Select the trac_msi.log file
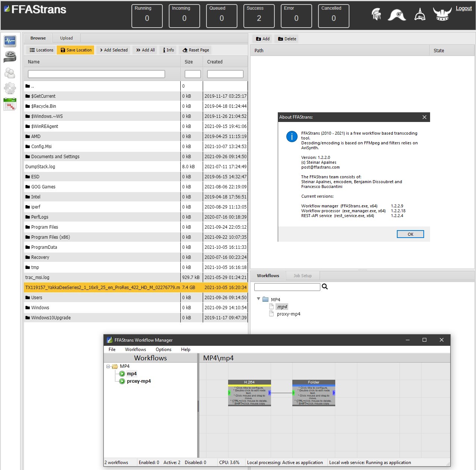 (37, 278)
